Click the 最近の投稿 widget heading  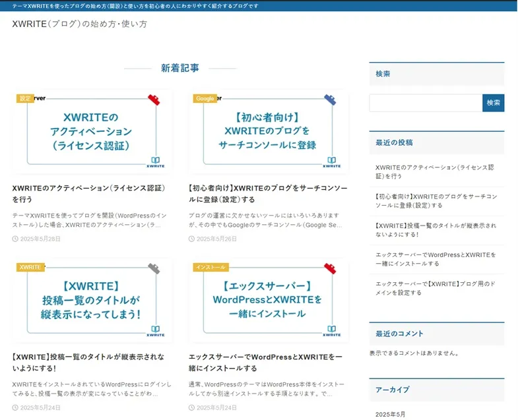pyautogui.click(x=394, y=142)
